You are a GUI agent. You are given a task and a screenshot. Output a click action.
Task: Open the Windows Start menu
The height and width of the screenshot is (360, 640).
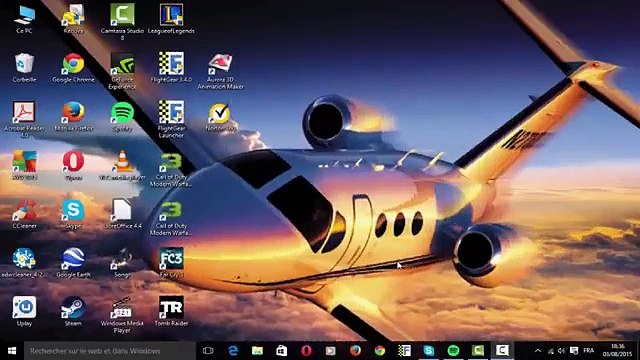[12, 351]
